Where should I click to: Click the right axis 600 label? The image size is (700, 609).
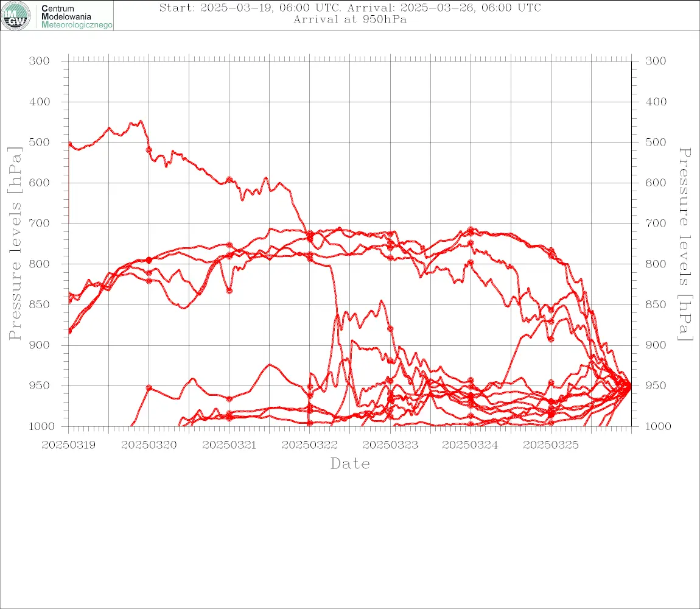[656, 183]
